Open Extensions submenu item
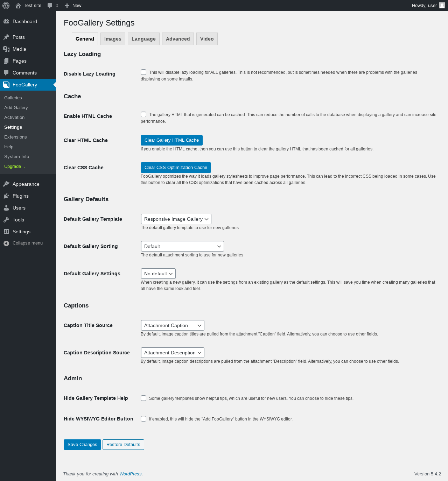This screenshot has height=481, width=448. click(15, 137)
